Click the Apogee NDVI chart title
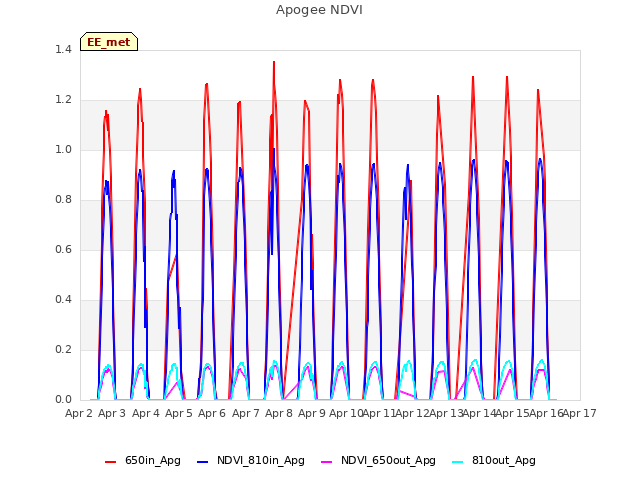The width and height of the screenshot is (640, 480). (319, 10)
